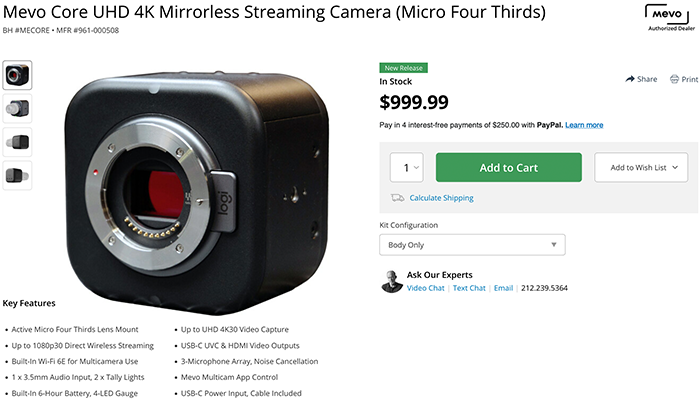Click the Mevo Authorized Dealer logo

click(x=671, y=17)
